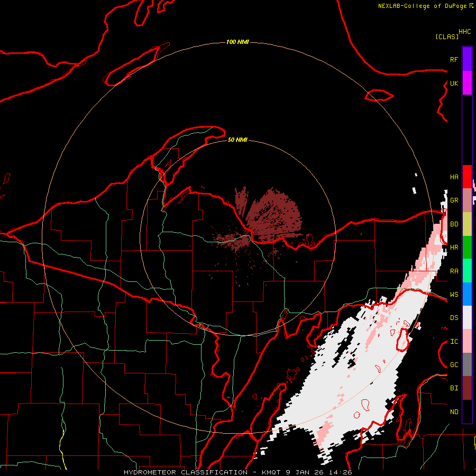Click the GC gray legend swatch
The width and height of the screenshot is (476, 476).
(467, 364)
